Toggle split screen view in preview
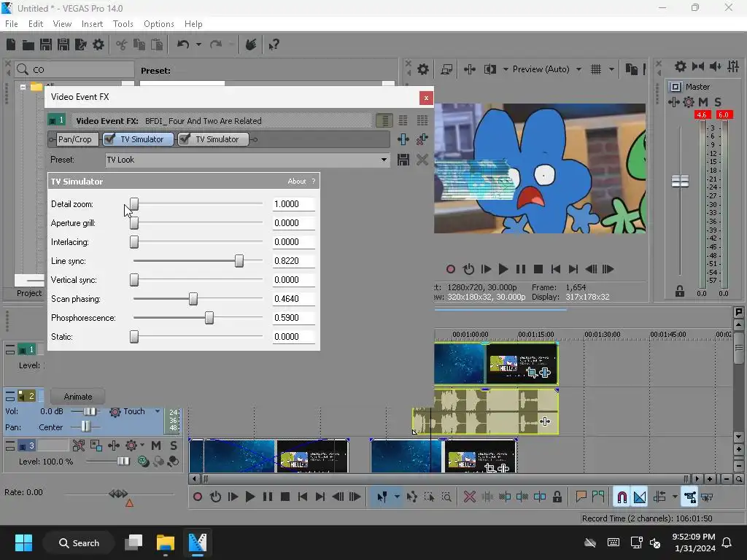Viewport: 747px width, 560px height. coord(489,69)
